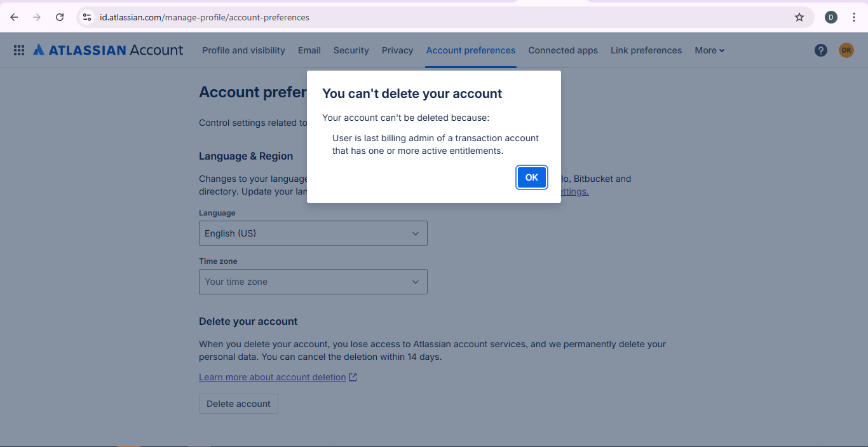Open Link preferences tab
868x447 pixels.
point(646,50)
